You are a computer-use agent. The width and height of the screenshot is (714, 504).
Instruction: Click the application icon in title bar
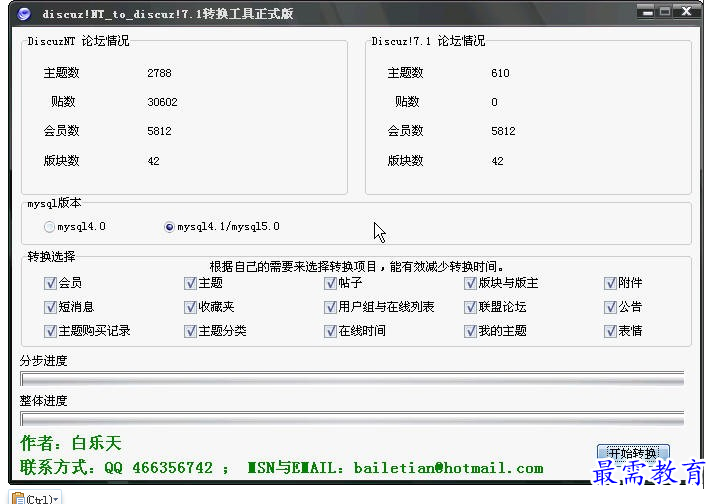pos(24,14)
